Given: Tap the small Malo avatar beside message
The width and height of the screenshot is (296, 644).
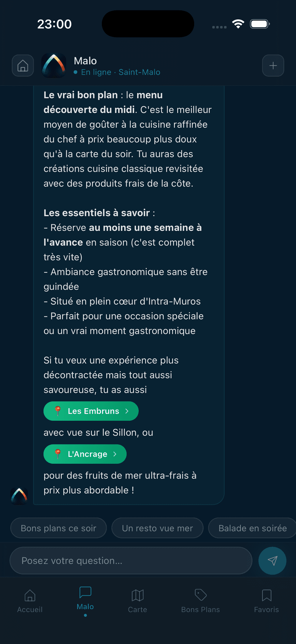Looking at the screenshot, I should coord(19,496).
